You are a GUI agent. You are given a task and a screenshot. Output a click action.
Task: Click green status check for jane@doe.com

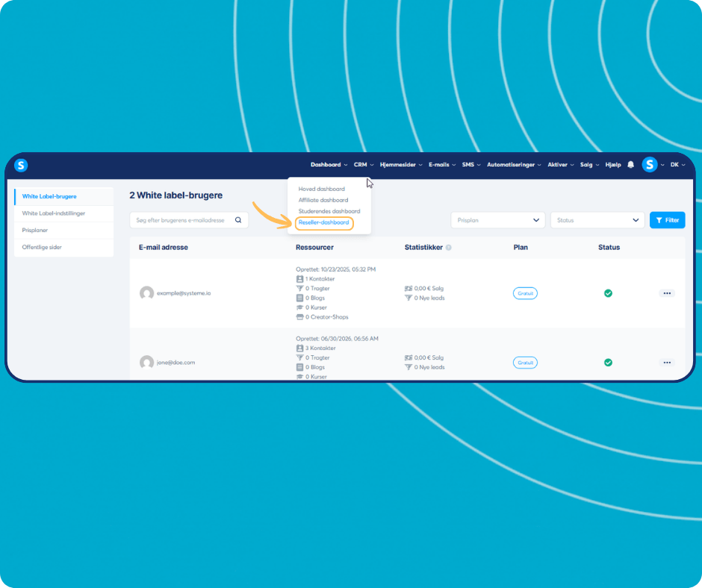pyautogui.click(x=608, y=363)
